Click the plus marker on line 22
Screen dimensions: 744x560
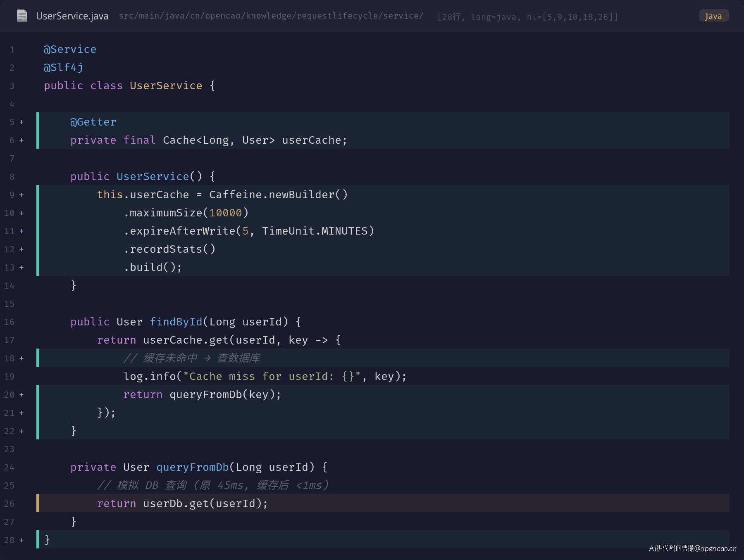21,431
